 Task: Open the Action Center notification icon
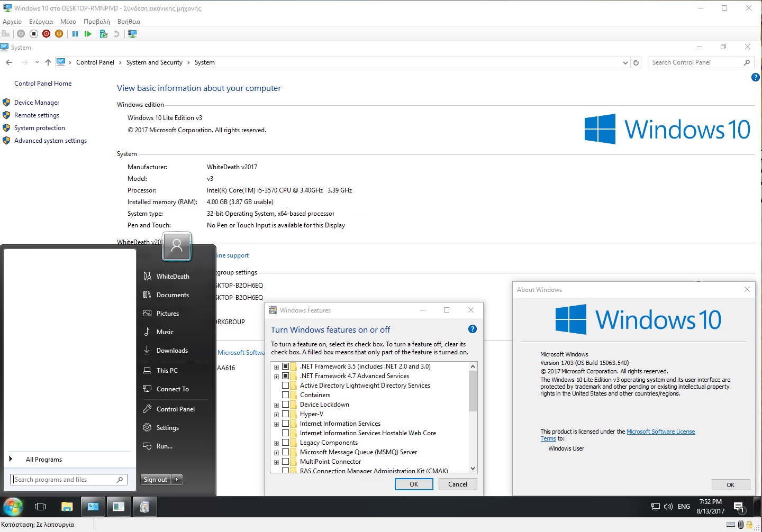(x=739, y=507)
